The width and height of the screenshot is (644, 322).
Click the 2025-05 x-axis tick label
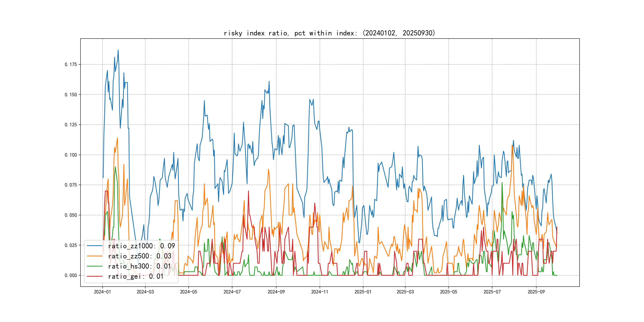pyautogui.click(x=448, y=292)
